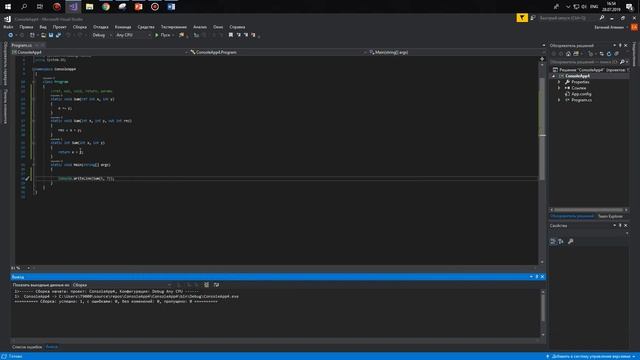This screenshot has height=360, width=640.
Task: Expand the Program.cs tree node
Action: point(559,100)
